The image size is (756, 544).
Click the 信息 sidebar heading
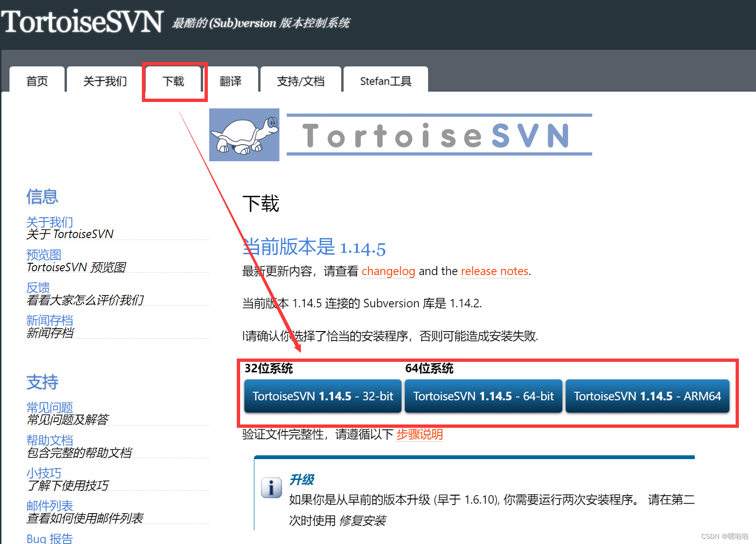[x=42, y=196]
